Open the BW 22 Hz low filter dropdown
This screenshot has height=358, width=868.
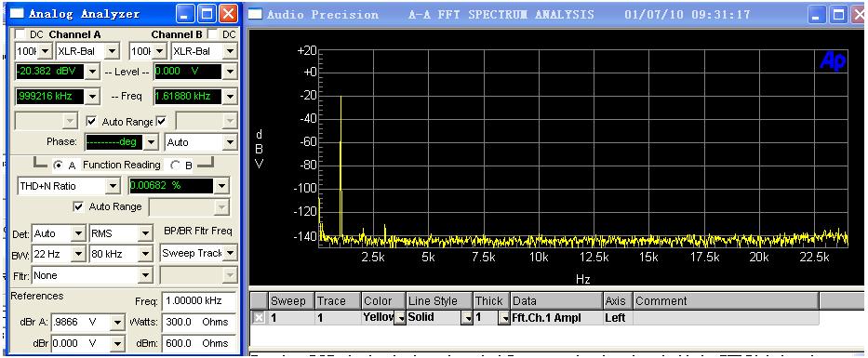[78, 254]
